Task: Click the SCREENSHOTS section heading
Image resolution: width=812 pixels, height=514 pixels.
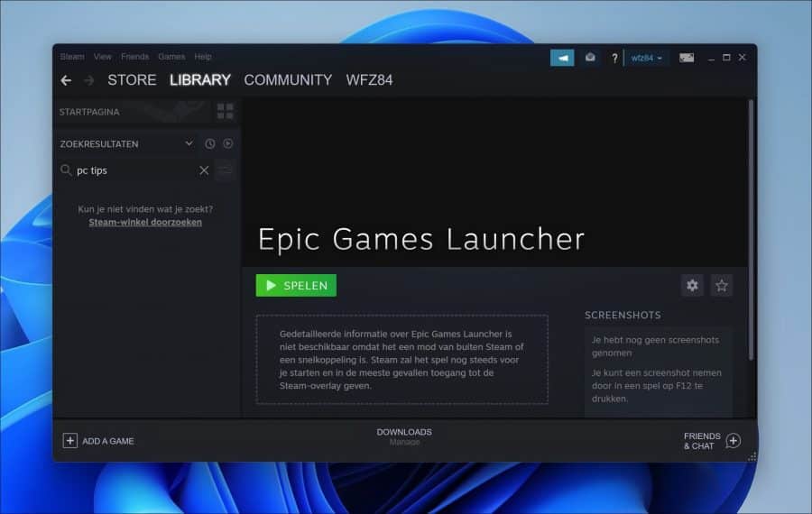Action: 623,316
